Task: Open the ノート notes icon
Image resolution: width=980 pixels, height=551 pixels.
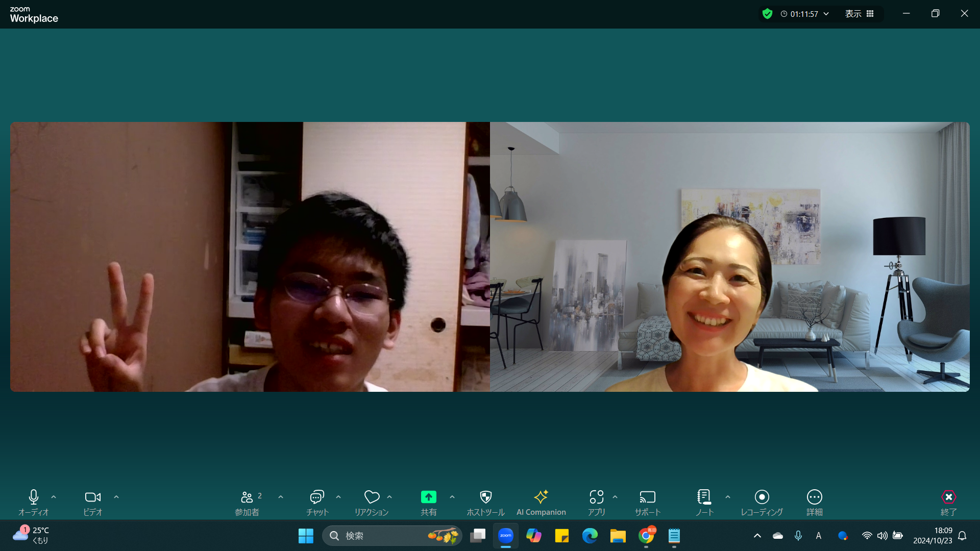Action: pos(704,503)
